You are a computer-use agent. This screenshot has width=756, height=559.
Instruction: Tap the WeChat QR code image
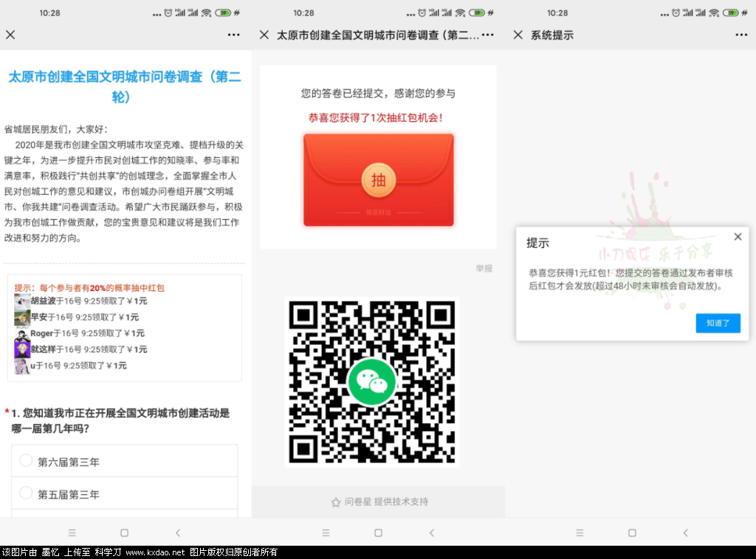coord(372,382)
